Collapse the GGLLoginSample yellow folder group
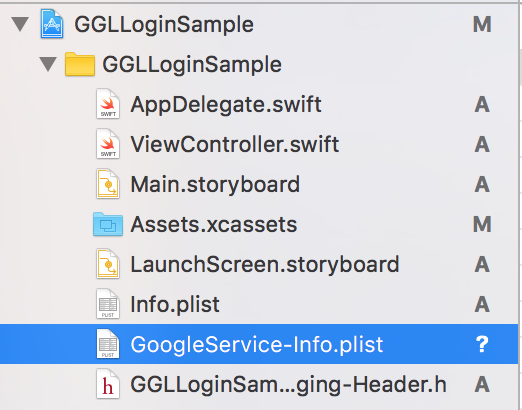522x410 pixels. 48,64
